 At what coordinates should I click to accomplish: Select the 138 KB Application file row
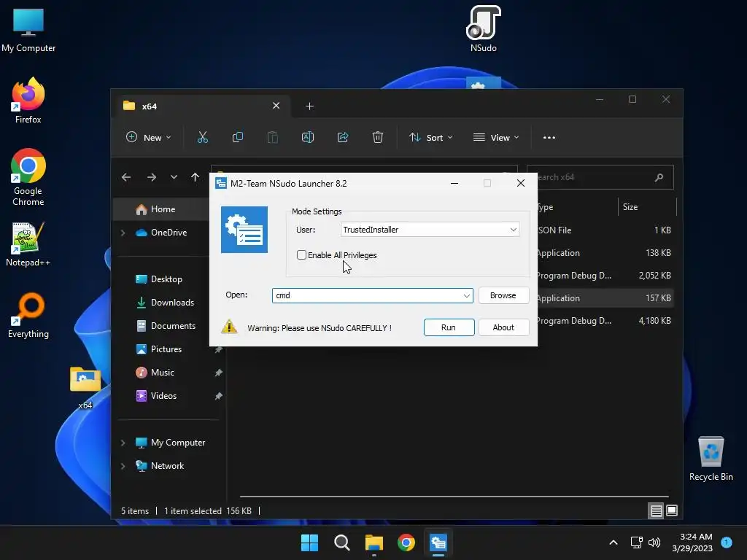(605, 253)
